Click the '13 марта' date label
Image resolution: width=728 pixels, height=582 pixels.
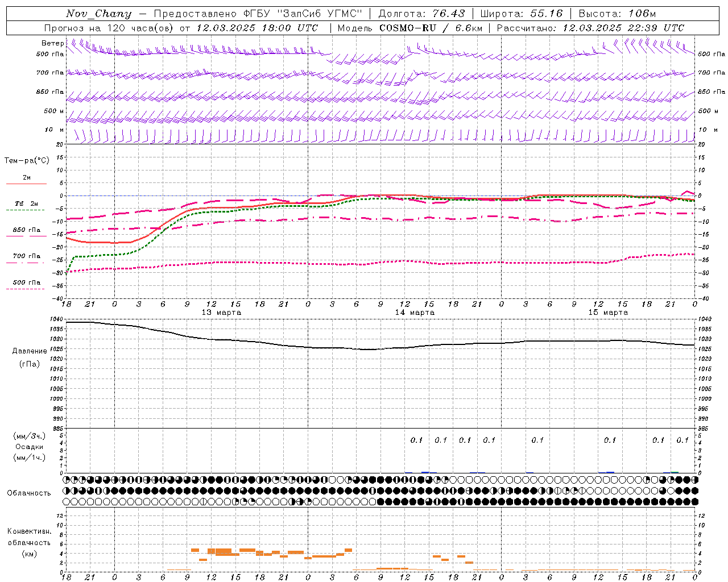click(x=221, y=313)
